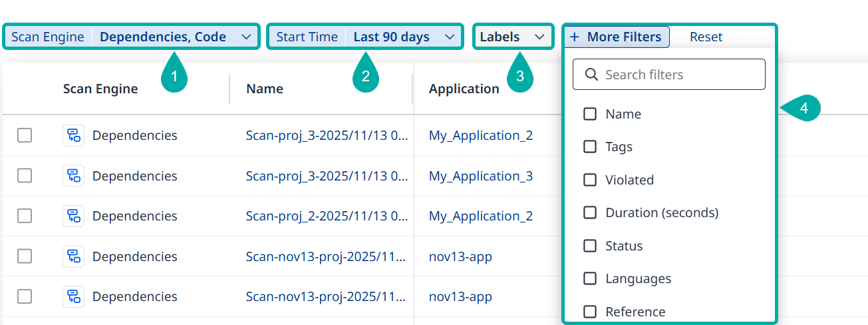Click numbered callout marker 3

[x=520, y=77]
